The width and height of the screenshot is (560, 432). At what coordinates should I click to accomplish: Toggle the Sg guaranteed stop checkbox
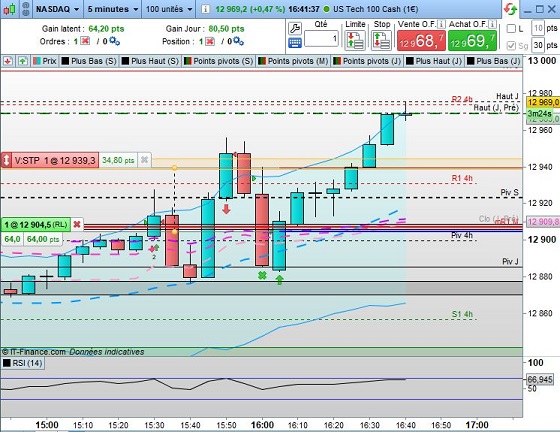511,45
